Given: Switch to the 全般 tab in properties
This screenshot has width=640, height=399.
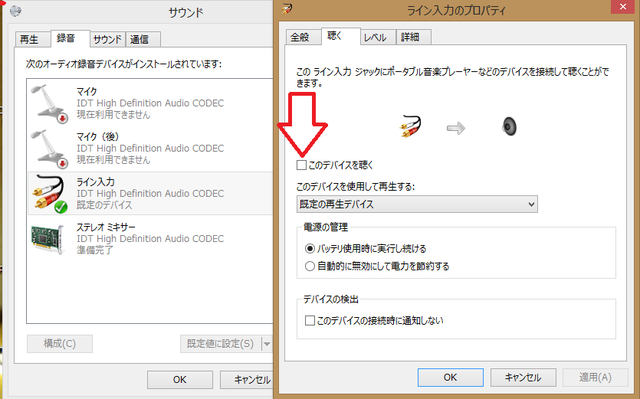Looking at the screenshot, I should click(303, 37).
